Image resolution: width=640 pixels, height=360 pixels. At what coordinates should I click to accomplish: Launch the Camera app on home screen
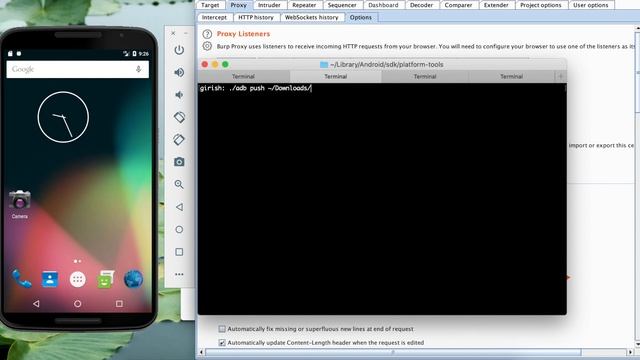(20, 204)
